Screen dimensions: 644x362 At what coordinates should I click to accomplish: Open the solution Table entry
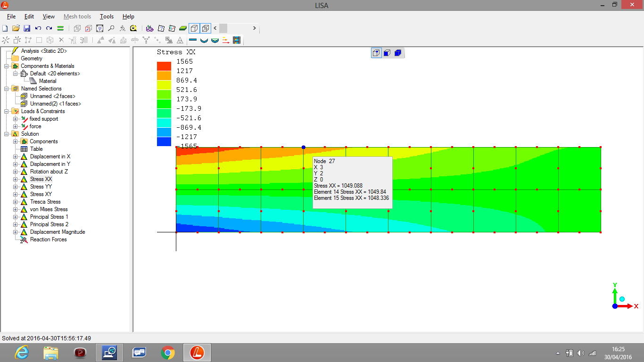point(36,149)
